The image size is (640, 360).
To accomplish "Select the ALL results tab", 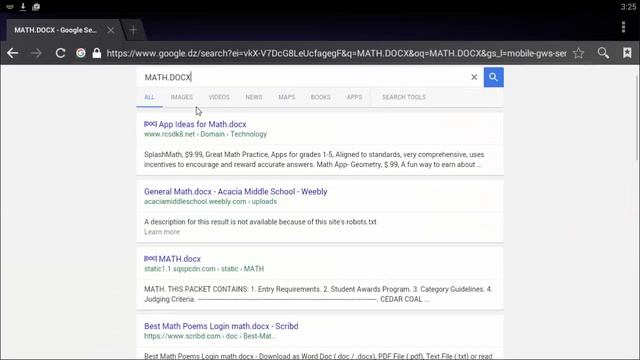I will coord(149,97).
